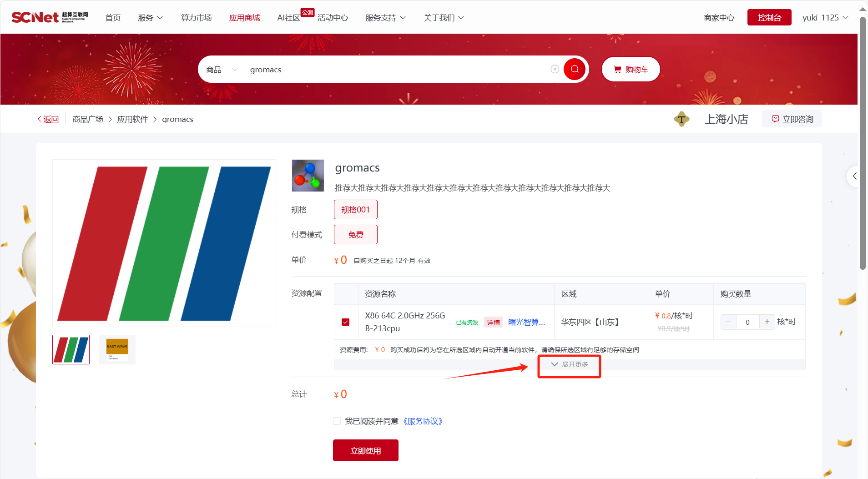868x479 pixels.
Task: Select the 免费 payment mode option
Action: 355,235
